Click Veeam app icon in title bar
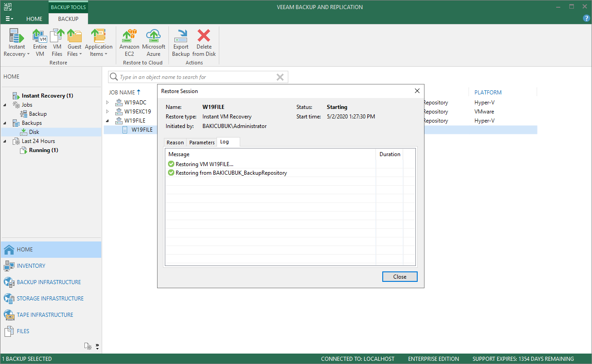 8,7
